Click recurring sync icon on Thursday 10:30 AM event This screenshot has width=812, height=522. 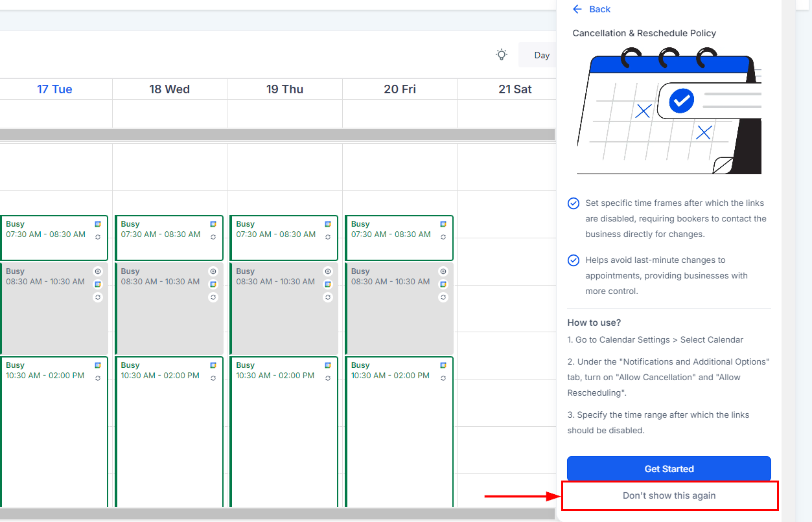(x=328, y=378)
